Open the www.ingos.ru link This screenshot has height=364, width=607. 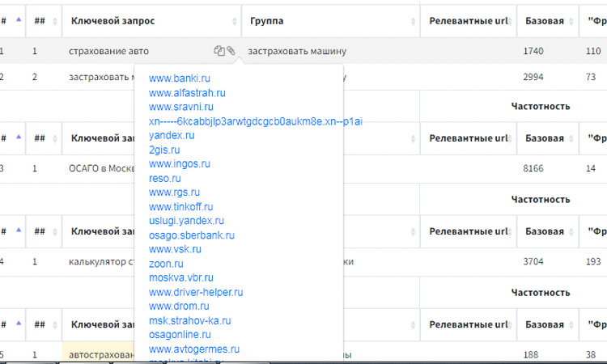click(180, 163)
